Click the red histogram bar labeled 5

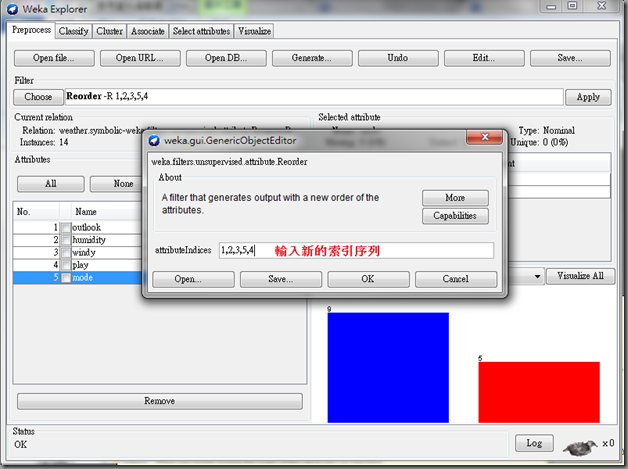(539, 393)
